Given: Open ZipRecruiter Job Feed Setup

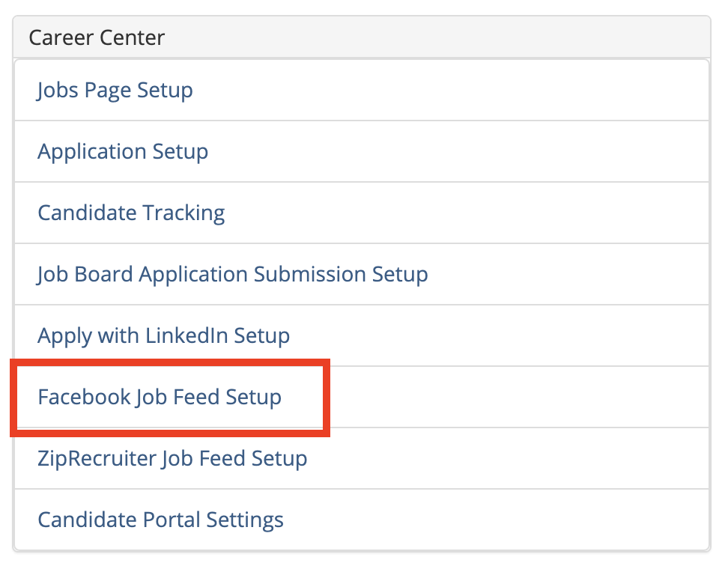Looking at the screenshot, I should pyautogui.click(x=172, y=458).
